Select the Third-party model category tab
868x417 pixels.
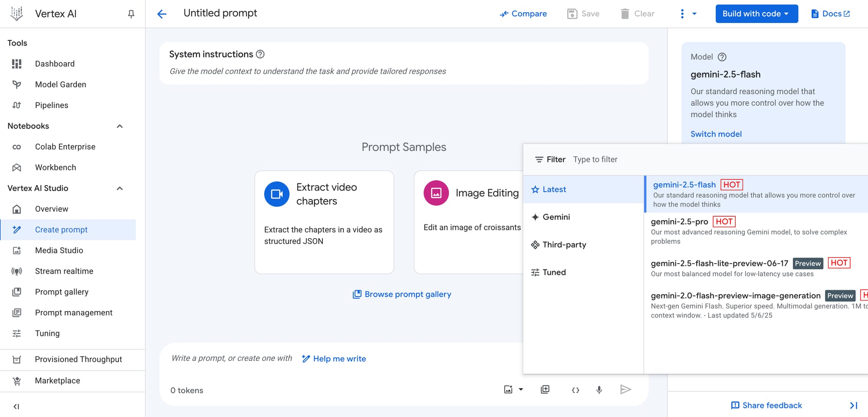583,245
